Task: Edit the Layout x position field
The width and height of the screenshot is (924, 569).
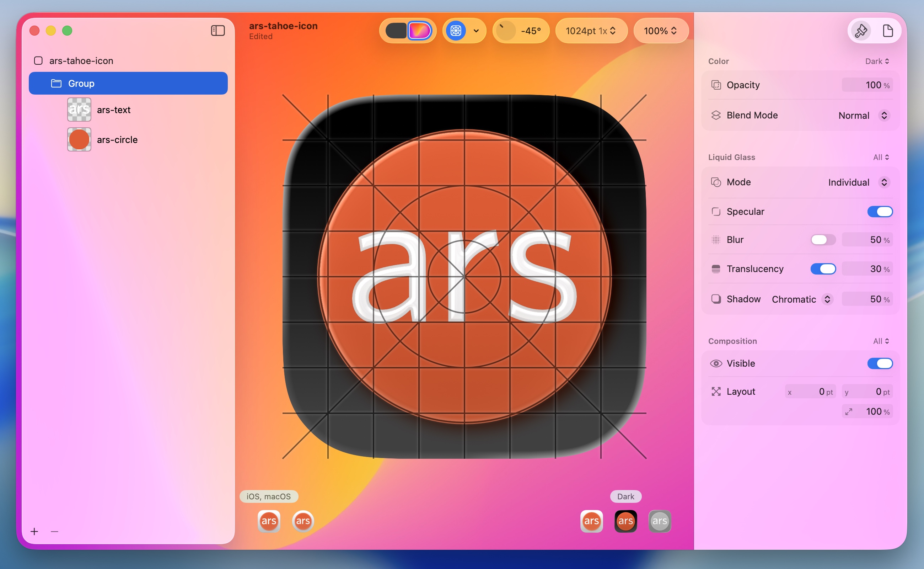Action: [x=810, y=392]
